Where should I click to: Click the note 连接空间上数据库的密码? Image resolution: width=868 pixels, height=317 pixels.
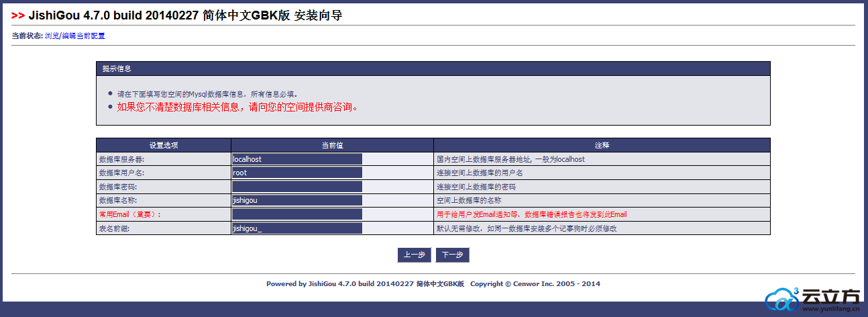coord(476,187)
